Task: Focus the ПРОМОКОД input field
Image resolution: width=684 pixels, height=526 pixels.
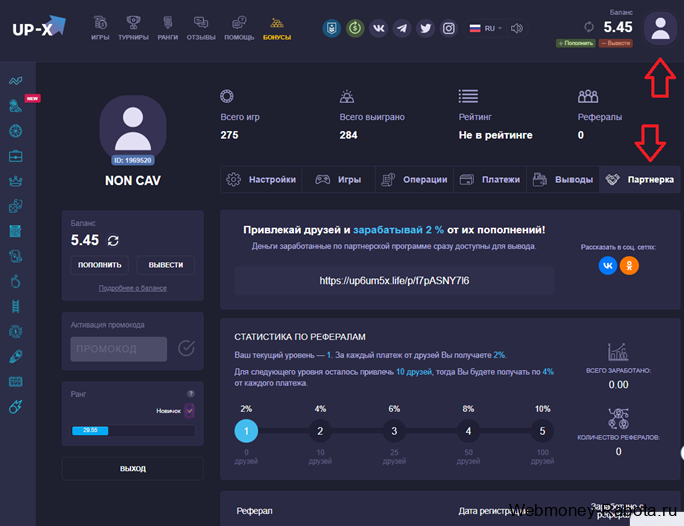Action: click(119, 348)
